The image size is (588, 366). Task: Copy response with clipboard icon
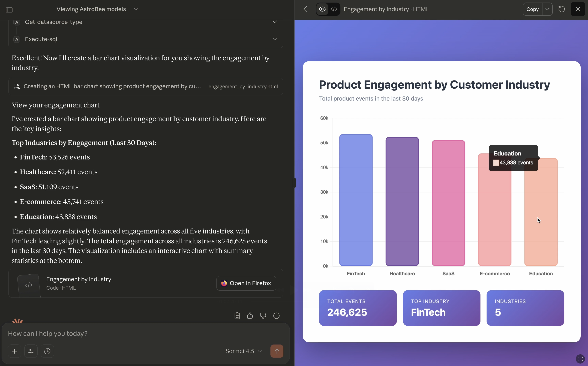click(237, 316)
